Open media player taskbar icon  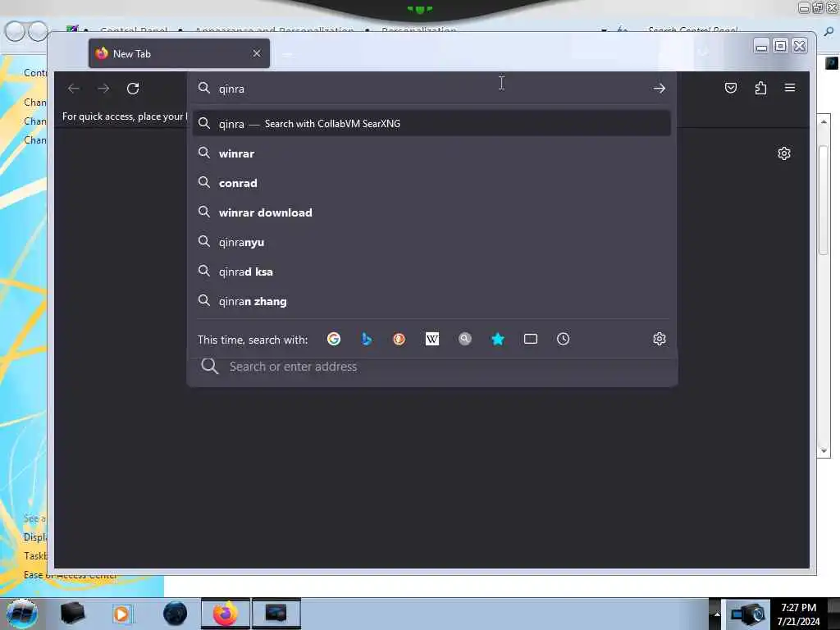pyautogui.click(x=121, y=614)
